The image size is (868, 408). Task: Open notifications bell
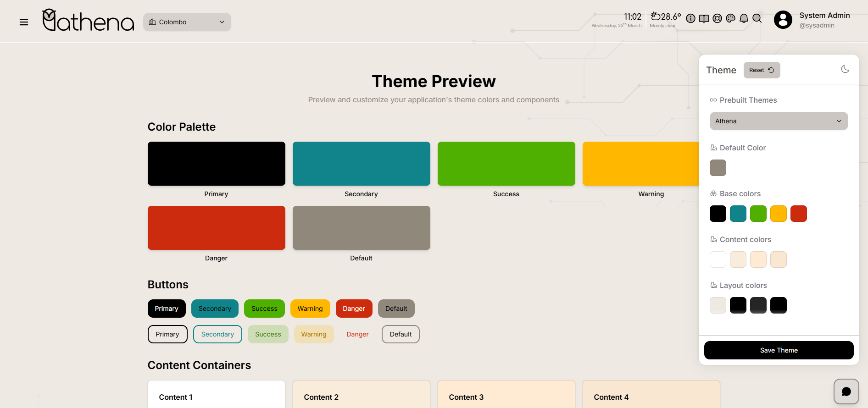(744, 18)
